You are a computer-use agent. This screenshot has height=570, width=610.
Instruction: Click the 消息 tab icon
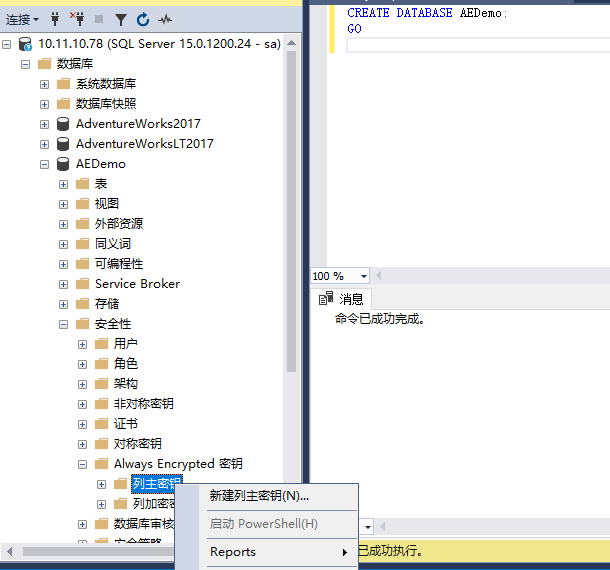click(x=326, y=298)
